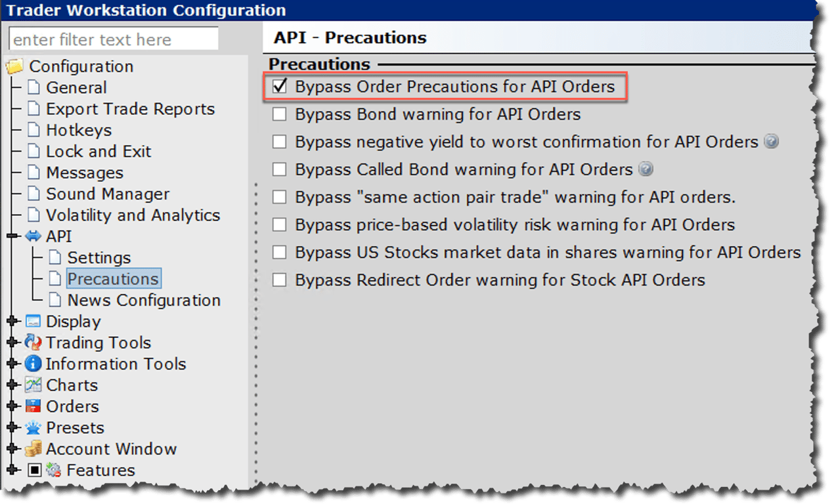The height and width of the screenshot is (504, 832).
Task: Uncheck Bypass Order Precautions for API Orders
Action: tap(279, 87)
